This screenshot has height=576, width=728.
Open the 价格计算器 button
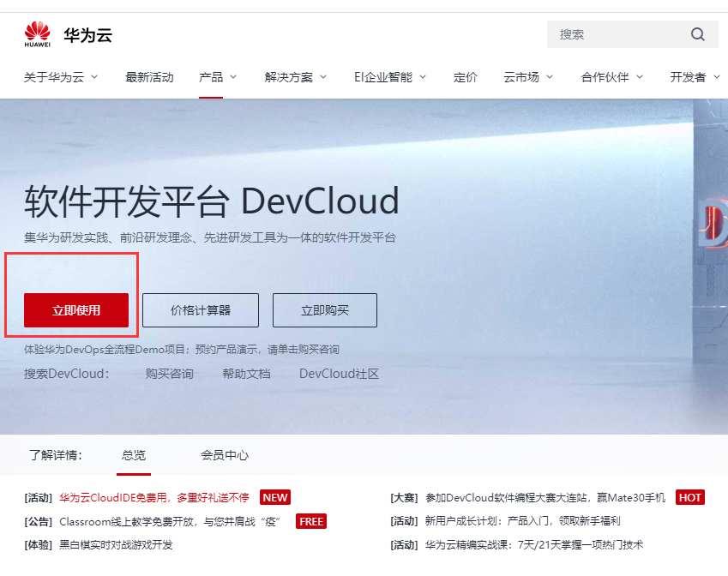201,310
